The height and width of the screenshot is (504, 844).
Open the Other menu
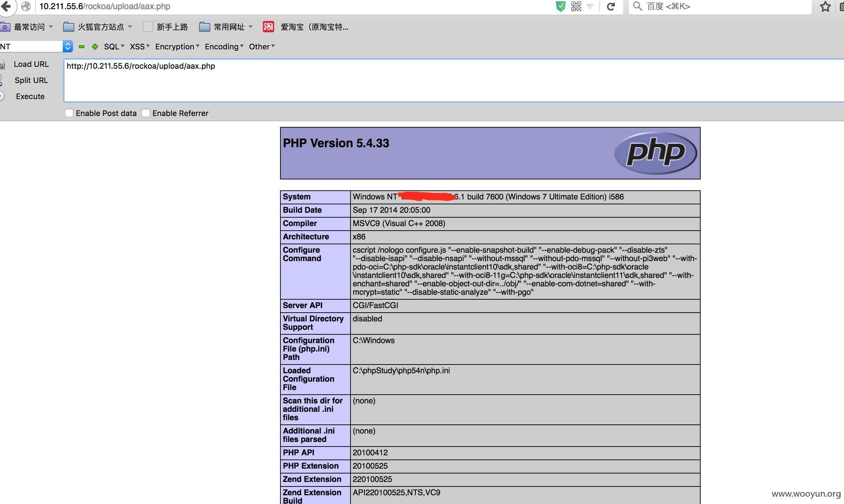[262, 47]
